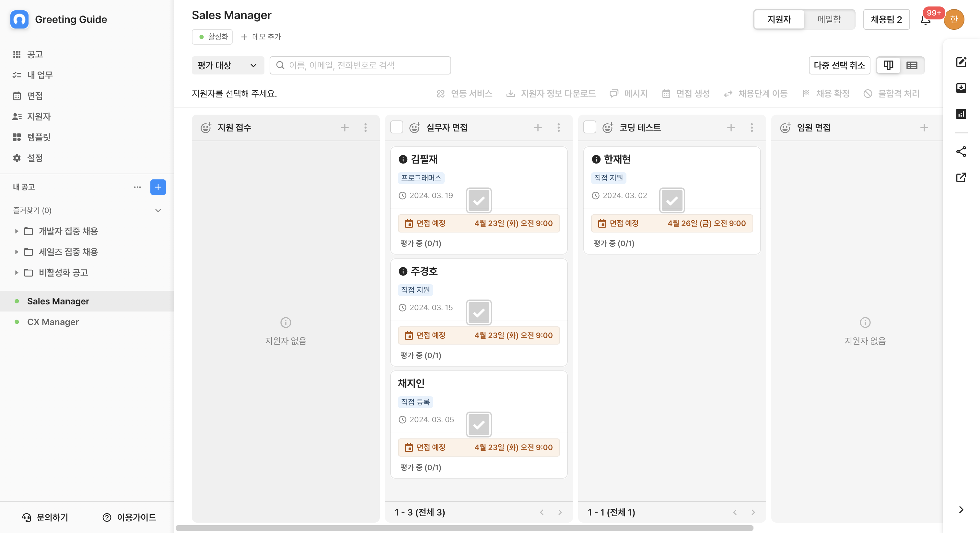Click 불합격 처리 toolbar action

click(891, 94)
